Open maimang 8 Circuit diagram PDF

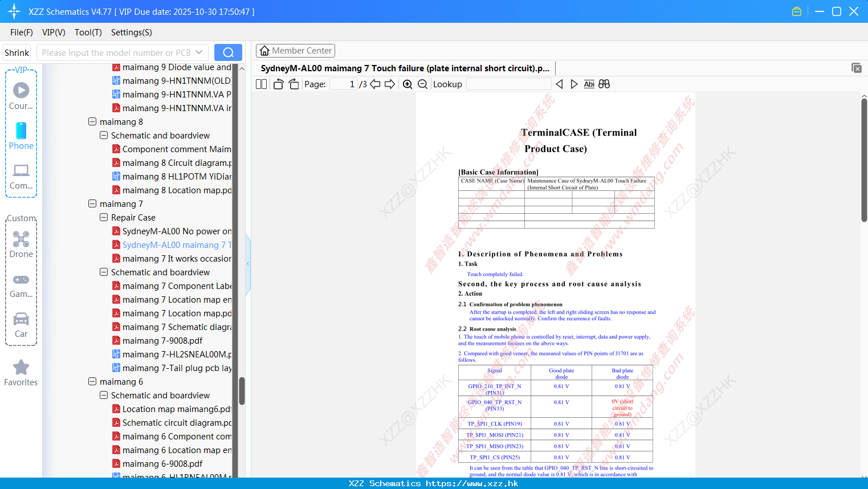click(172, 163)
